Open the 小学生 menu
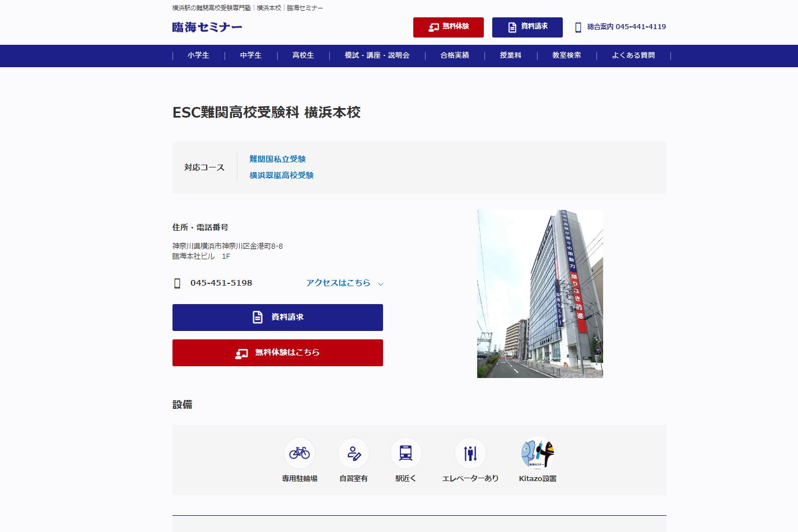The image size is (798, 532). pyautogui.click(x=198, y=55)
